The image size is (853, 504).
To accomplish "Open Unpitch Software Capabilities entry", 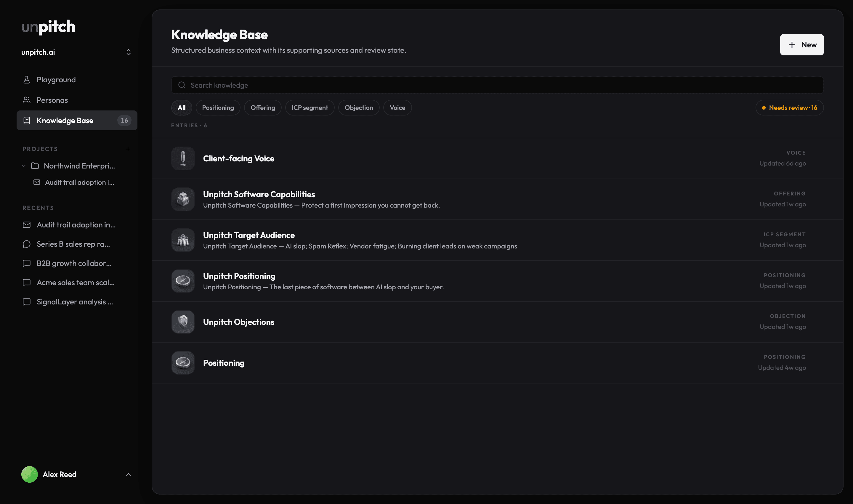I will [497, 199].
